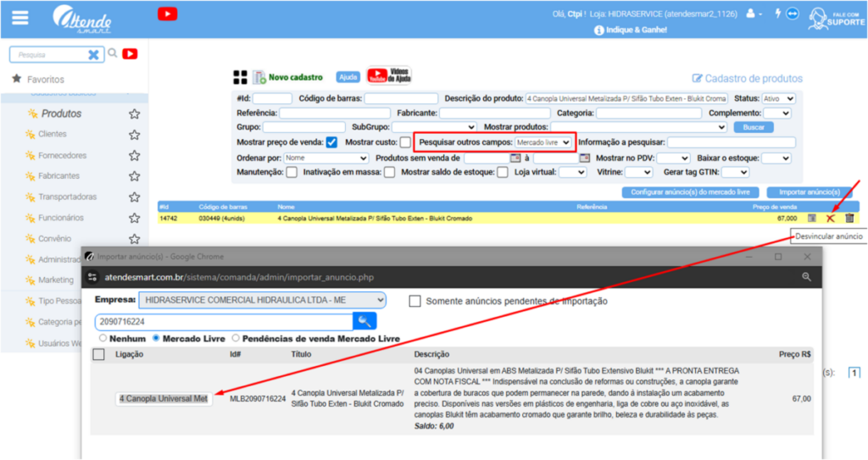Screen dimensions: 868x460
Task: Open the Ordenar por dropdown
Action: (x=326, y=158)
